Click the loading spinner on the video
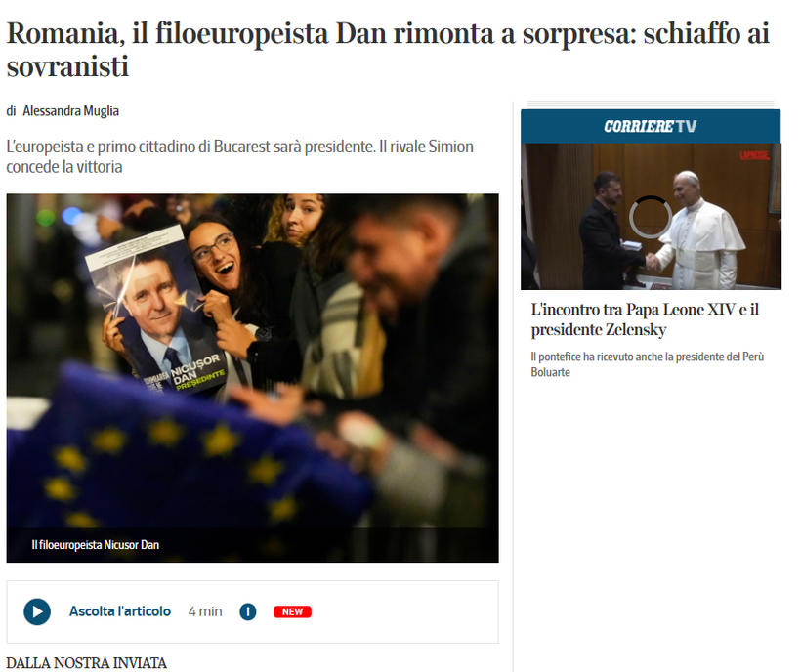The width and height of the screenshot is (801, 672). tap(651, 217)
